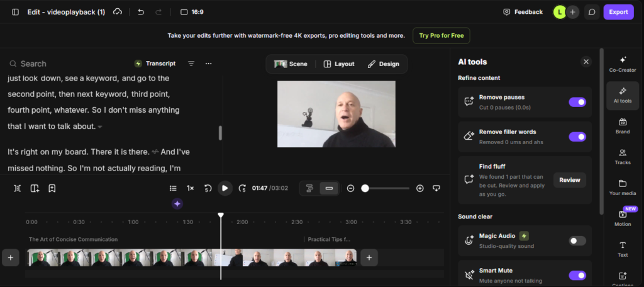Viewport: 644px width, 287px height.
Task: Open Your media in the sidebar
Action: click(622, 188)
